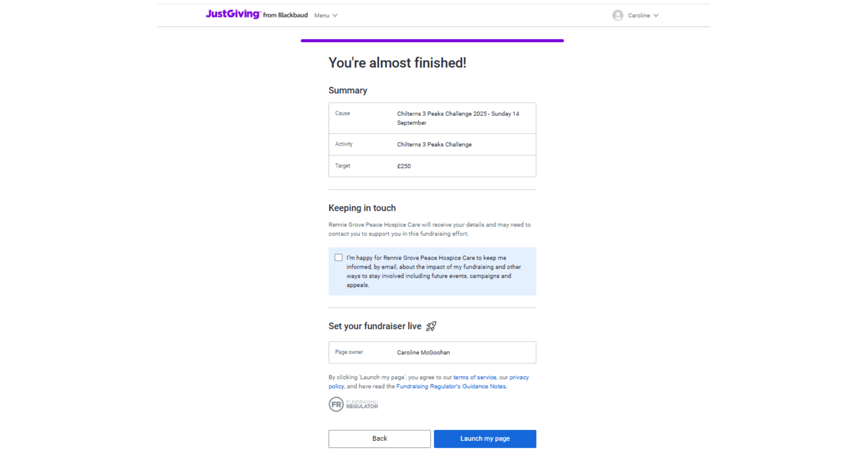The width and height of the screenshot is (868, 457).
Task: Select the Target £250 row
Action: (x=432, y=166)
